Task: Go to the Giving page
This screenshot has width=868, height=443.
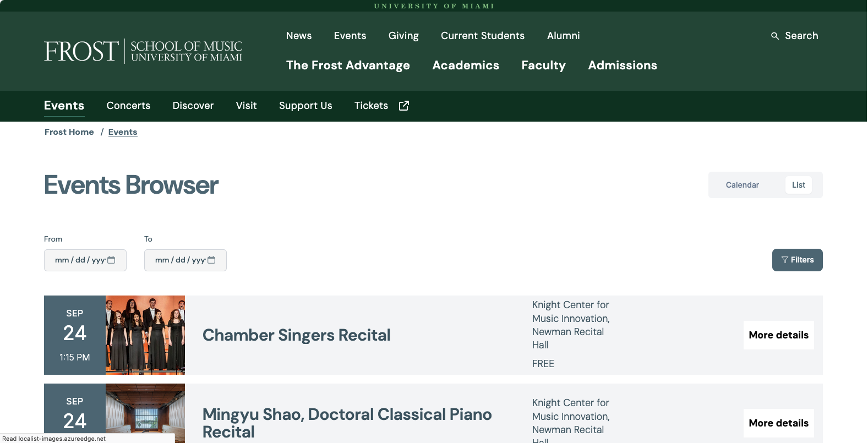Action: pyautogui.click(x=403, y=36)
